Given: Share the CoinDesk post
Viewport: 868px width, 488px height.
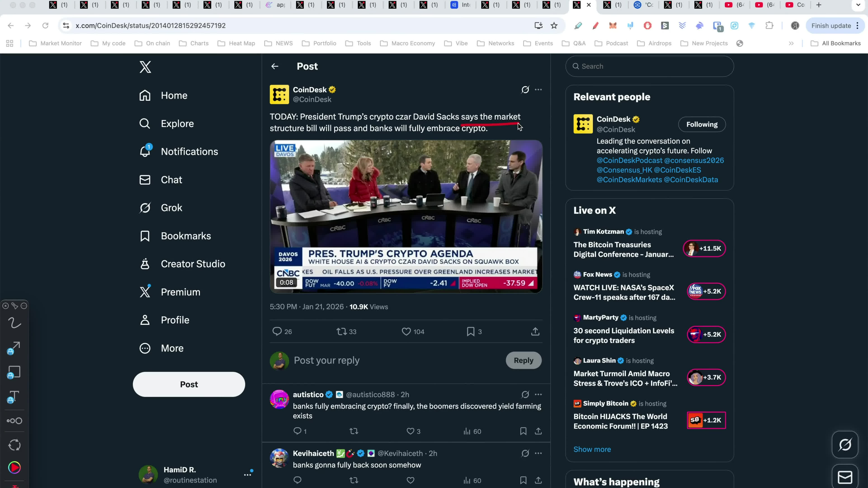Looking at the screenshot, I should [535, 332].
